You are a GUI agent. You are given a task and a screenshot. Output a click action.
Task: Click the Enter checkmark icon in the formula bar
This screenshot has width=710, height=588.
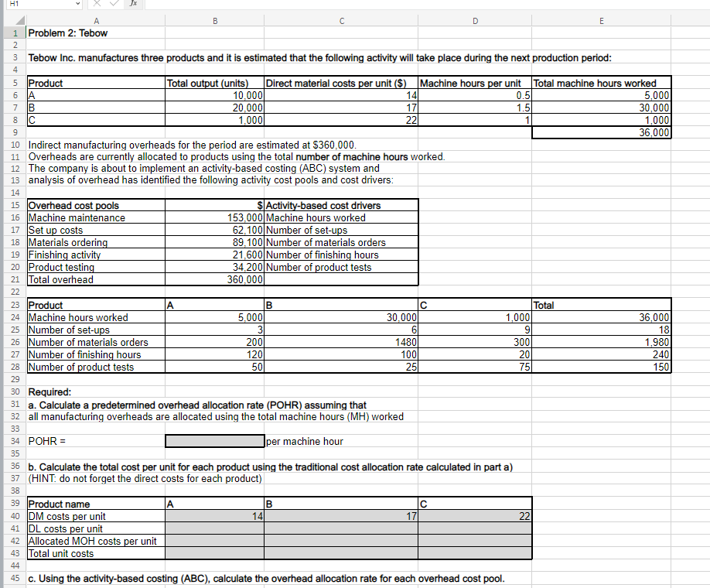(x=113, y=4)
